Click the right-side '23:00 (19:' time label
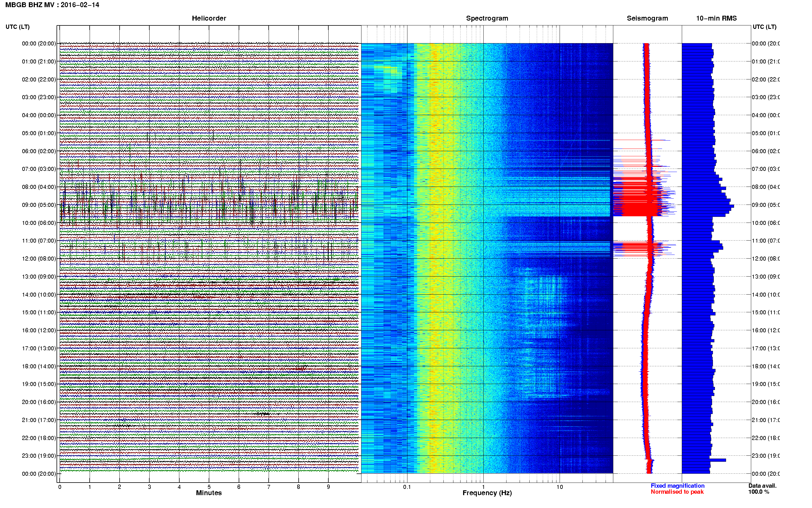This screenshot has height=508, width=812. [x=766, y=456]
